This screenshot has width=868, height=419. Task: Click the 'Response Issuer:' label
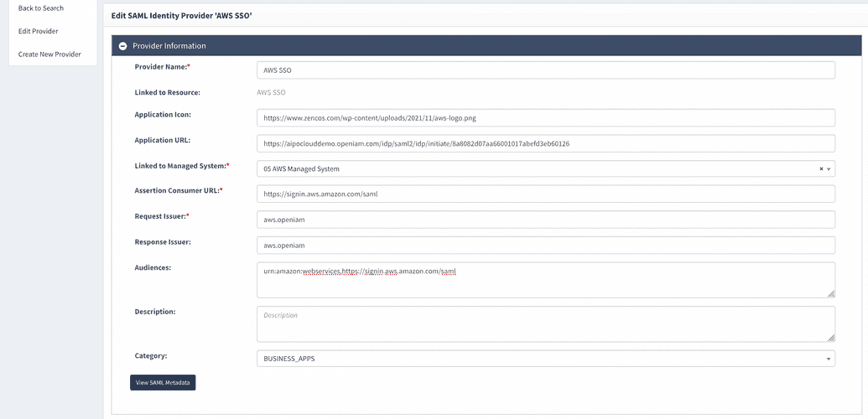point(163,242)
